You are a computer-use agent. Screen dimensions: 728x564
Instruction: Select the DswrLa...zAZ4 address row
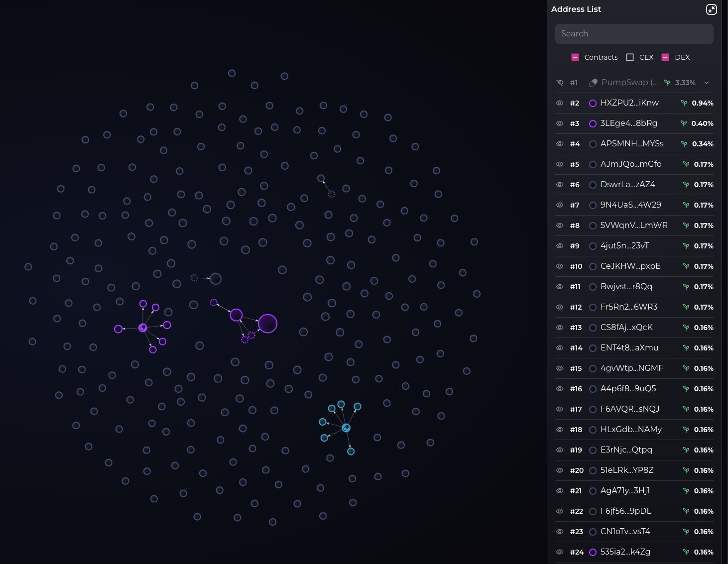[634, 185]
